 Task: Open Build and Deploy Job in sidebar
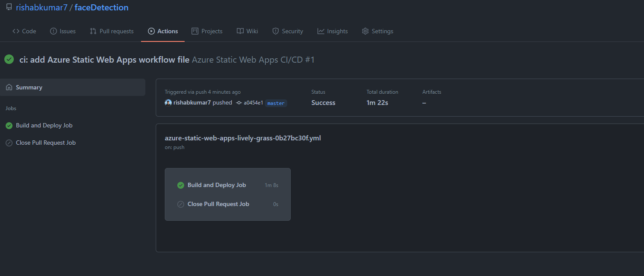point(44,125)
